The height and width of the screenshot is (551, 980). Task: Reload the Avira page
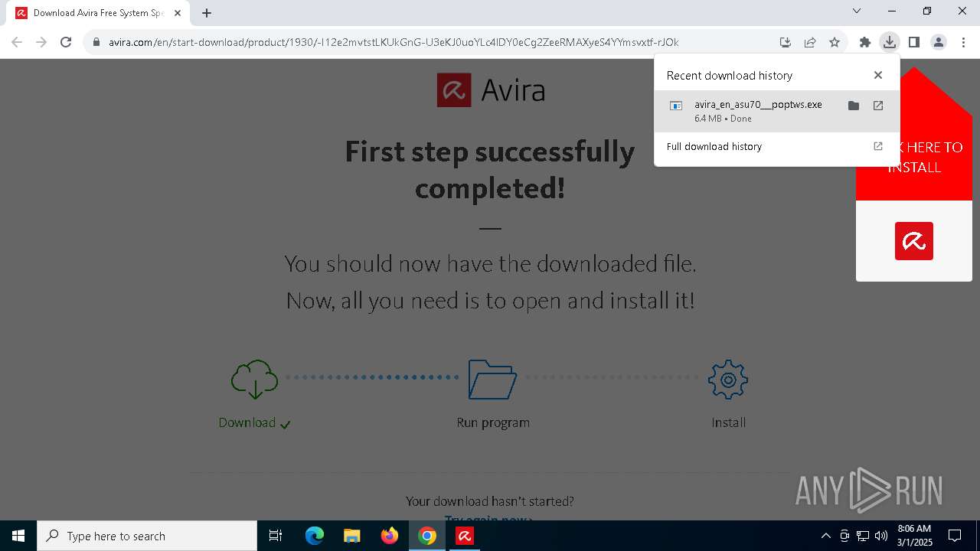click(x=66, y=42)
